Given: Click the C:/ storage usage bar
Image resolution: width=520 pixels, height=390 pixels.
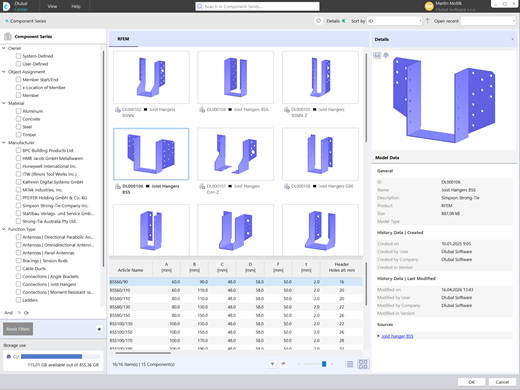Looking at the screenshot, I should tap(60, 356).
